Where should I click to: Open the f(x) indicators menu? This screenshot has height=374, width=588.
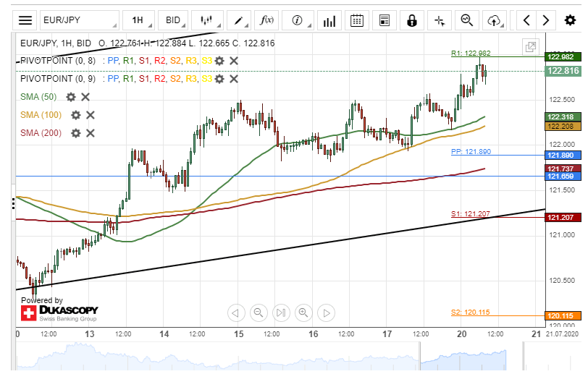tap(267, 20)
